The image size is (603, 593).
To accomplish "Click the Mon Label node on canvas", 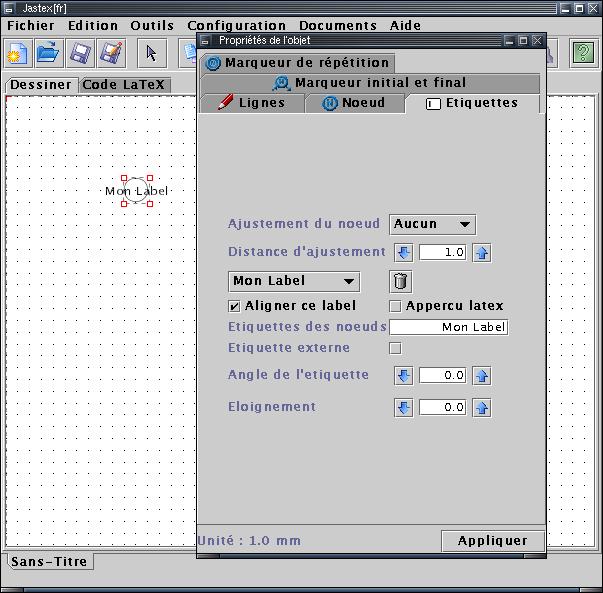I will click(x=137, y=191).
